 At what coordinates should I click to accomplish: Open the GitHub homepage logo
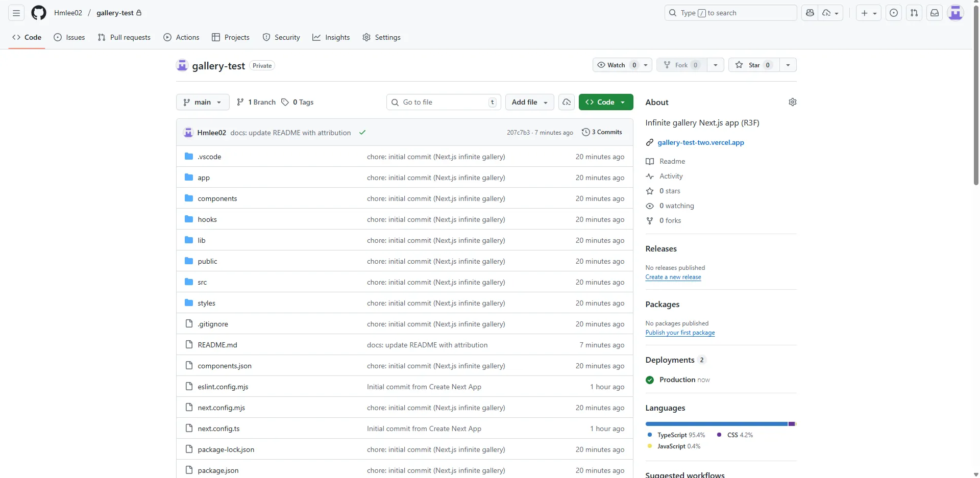(39, 13)
